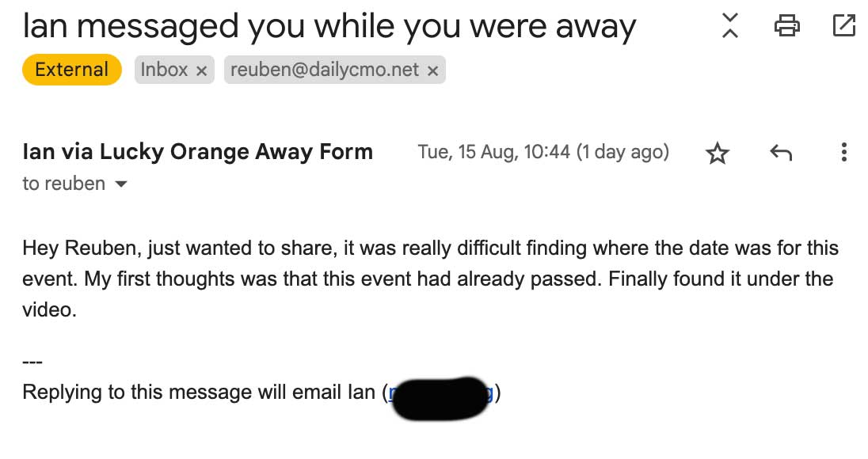This screenshot has width=868, height=459.
Task: Click the Inbox label text
Action: click(x=164, y=70)
